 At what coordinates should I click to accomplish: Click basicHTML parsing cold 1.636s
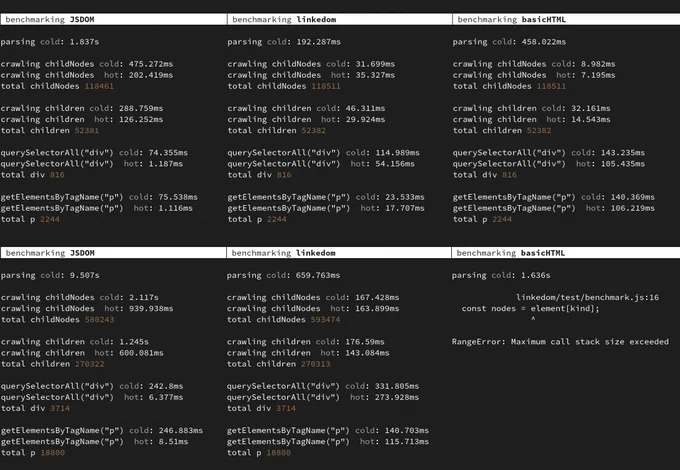(536, 275)
